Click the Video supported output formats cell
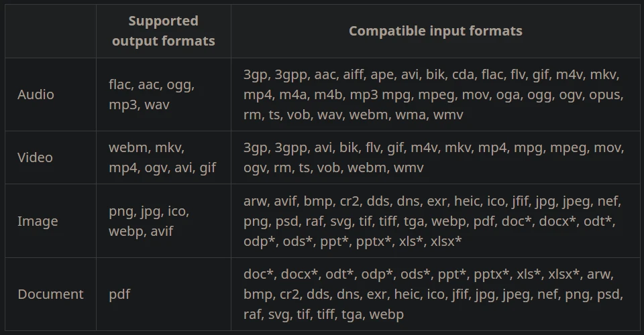 point(162,157)
